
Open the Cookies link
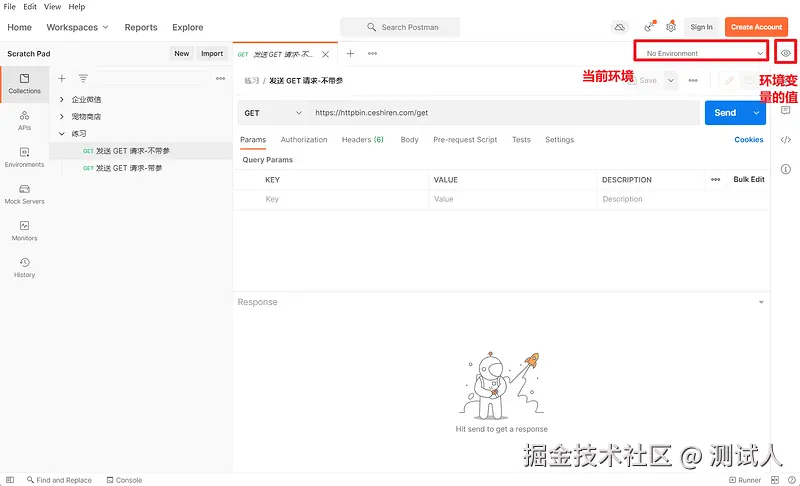point(748,140)
